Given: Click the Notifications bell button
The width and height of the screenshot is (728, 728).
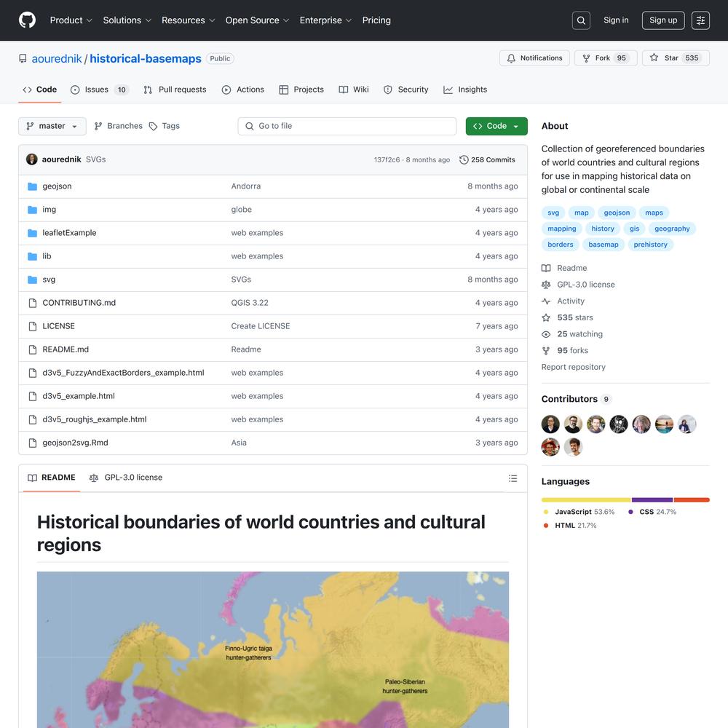Looking at the screenshot, I should click(x=534, y=58).
